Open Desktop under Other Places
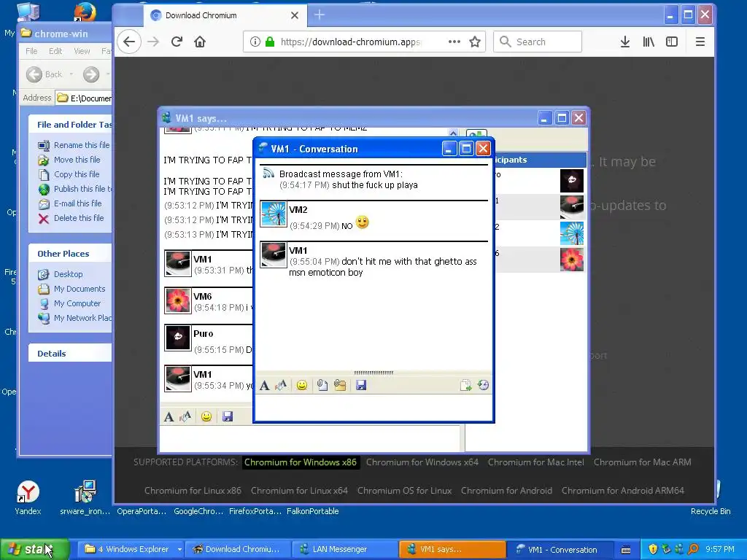This screenshot has height=560, width=747. pyautogui.click(x=60, y=274)
